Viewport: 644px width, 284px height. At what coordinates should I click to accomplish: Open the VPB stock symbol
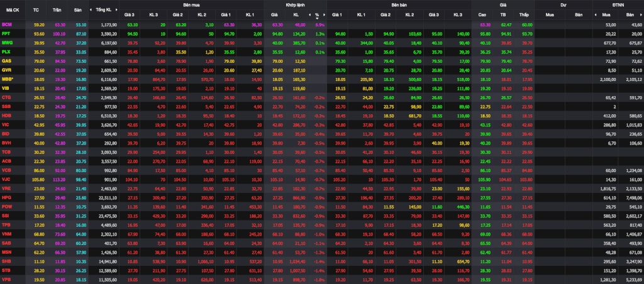6,278
